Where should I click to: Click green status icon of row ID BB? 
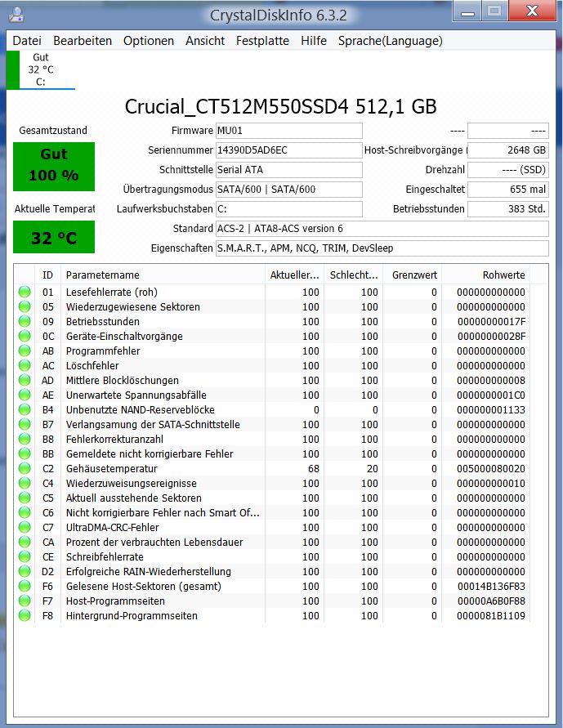point(25,453)
